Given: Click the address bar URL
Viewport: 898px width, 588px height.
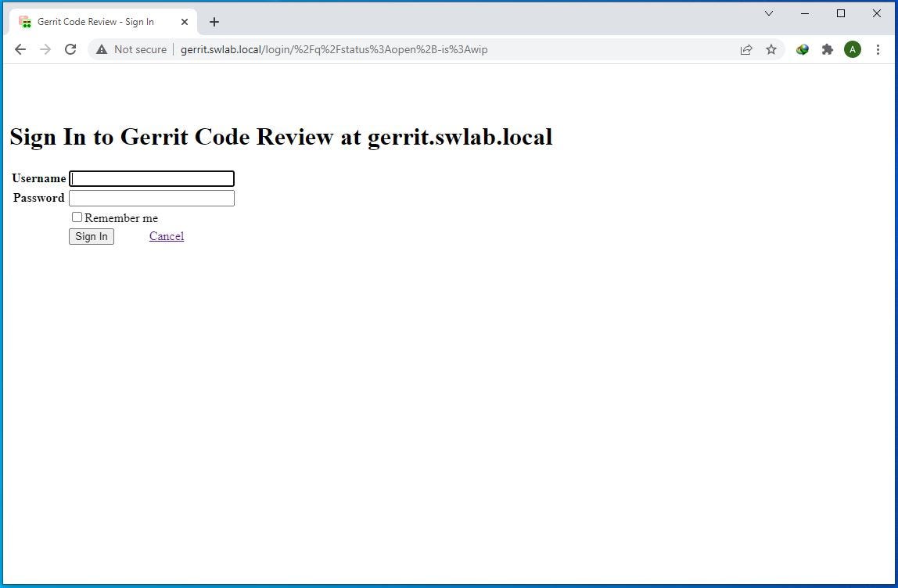Looking at the screenshot, I should (x=334, y=49).
